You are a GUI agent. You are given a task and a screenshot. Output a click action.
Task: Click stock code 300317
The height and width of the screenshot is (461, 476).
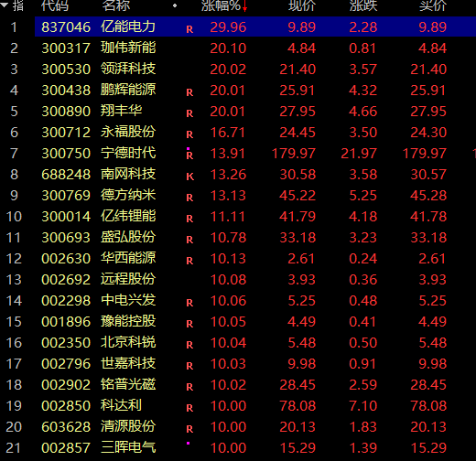[x=66, y=48]
